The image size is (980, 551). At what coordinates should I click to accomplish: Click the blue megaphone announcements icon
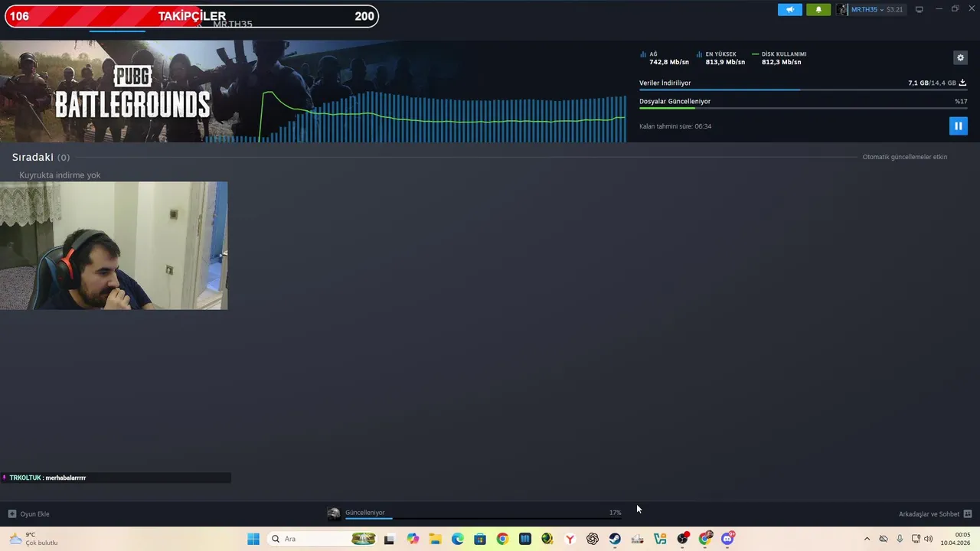(790, 9)
